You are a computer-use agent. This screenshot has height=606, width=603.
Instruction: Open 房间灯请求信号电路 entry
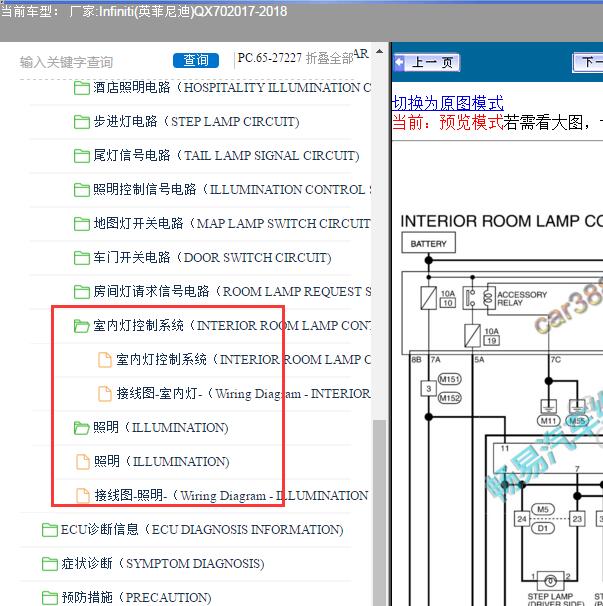tap(232, 292)
